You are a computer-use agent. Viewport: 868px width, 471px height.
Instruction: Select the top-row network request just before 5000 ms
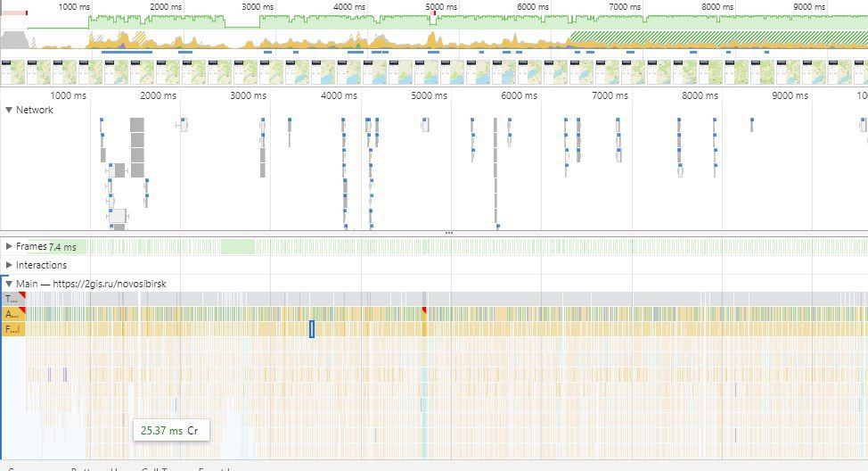point(425,125)
